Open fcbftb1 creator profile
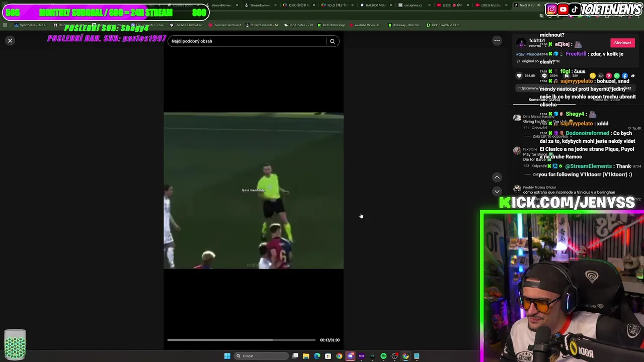This screenshot has height=362, width=644. [x=537, y=41]
